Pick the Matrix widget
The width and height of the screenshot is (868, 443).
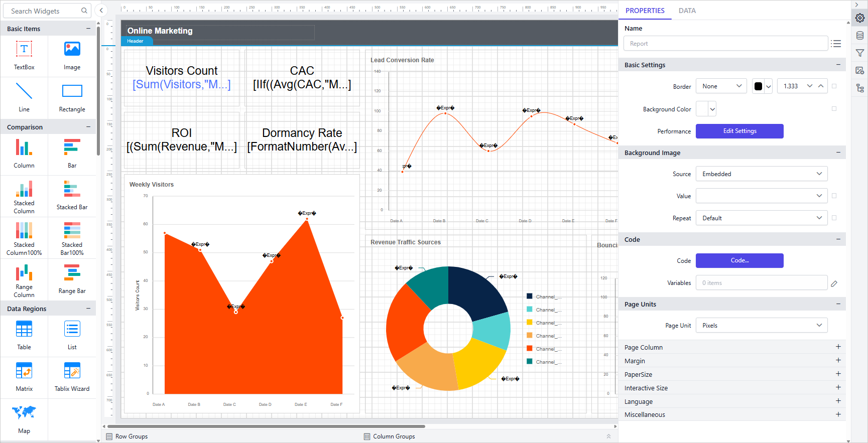(x=24, y=377)
